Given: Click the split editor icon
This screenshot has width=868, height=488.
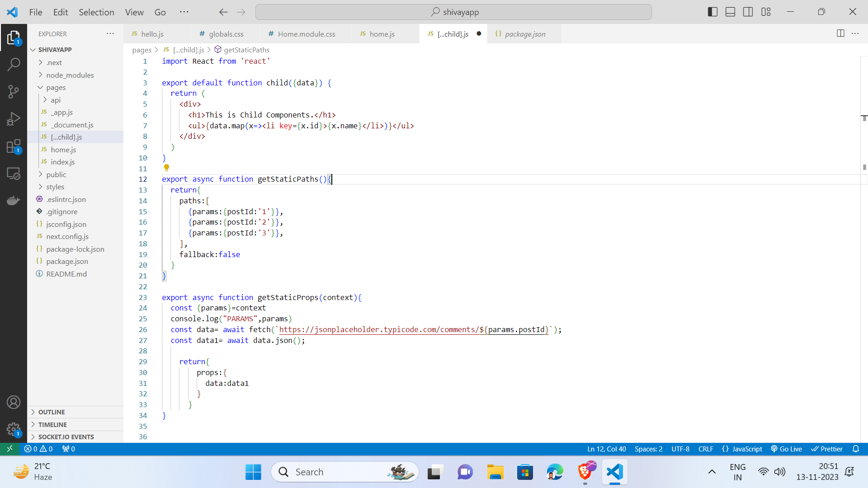Looking at the screenshot, I should 841,33.
